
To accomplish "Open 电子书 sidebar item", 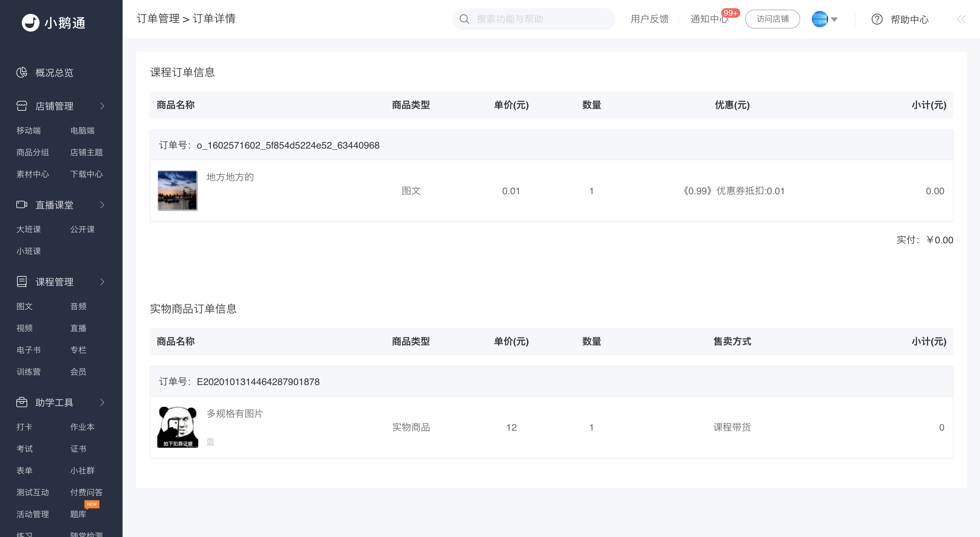I will point(29,350).
